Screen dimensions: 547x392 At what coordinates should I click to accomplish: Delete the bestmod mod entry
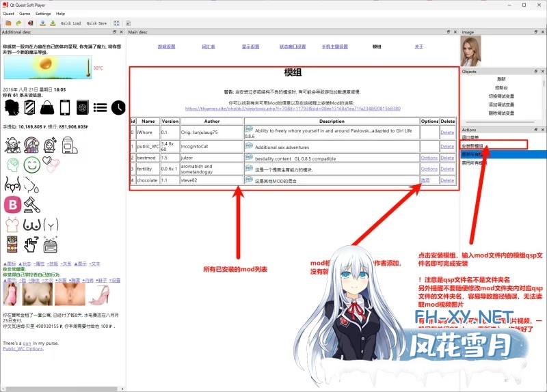[446, 158]
